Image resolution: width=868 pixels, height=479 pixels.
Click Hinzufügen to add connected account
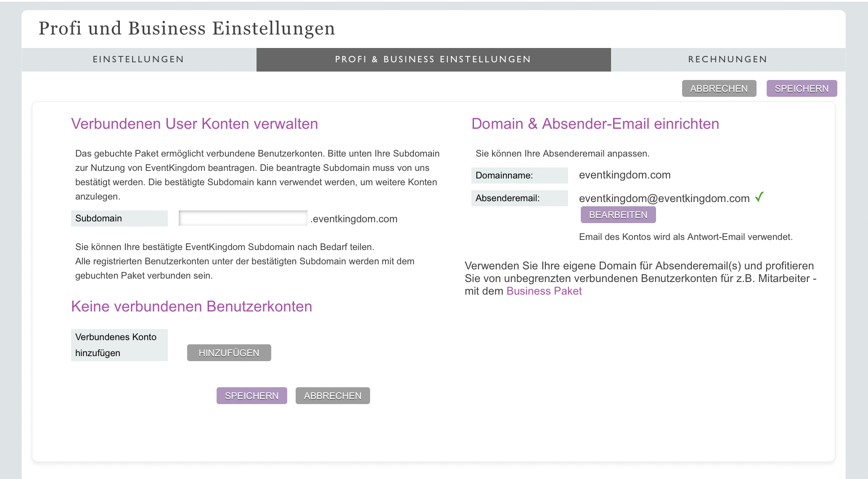click(229, 353)
